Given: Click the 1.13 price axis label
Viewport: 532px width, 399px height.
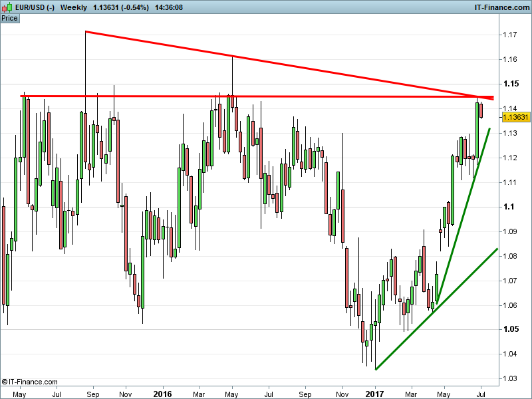Looking at the screenshot, I should pyautogui.click(x=510, y=133).
